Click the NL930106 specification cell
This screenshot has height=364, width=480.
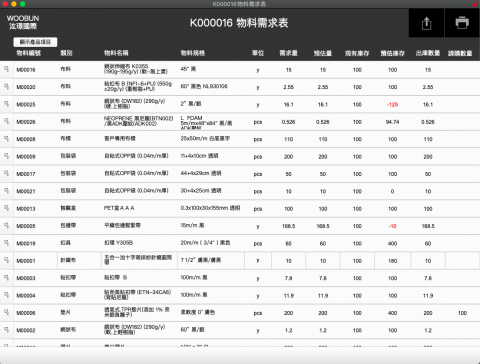(x=204, y=86)
